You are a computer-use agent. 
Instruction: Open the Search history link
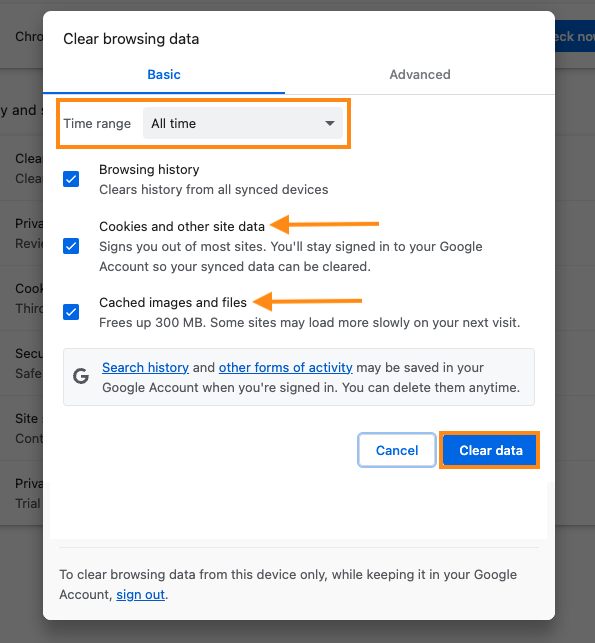tap(146, 367)
